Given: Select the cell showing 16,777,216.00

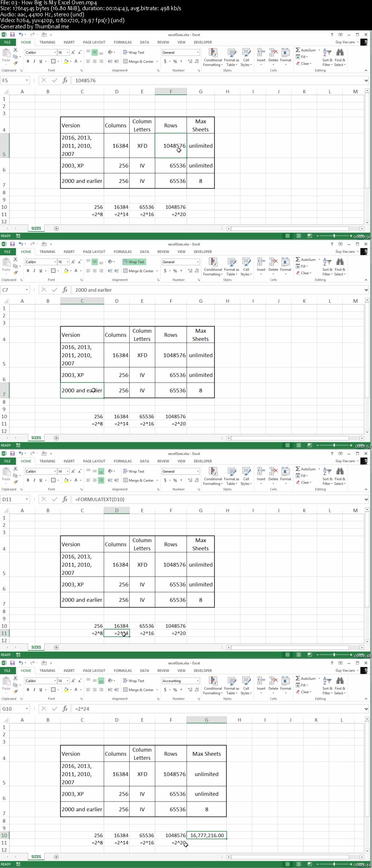Looking at the screenshot, I should click(206, 835).
